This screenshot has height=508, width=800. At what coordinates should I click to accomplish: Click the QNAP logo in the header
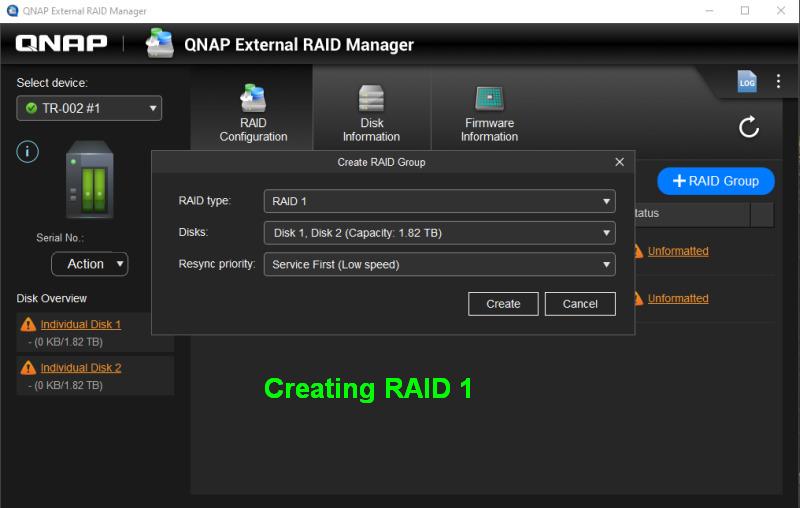[x=61, y=43]
